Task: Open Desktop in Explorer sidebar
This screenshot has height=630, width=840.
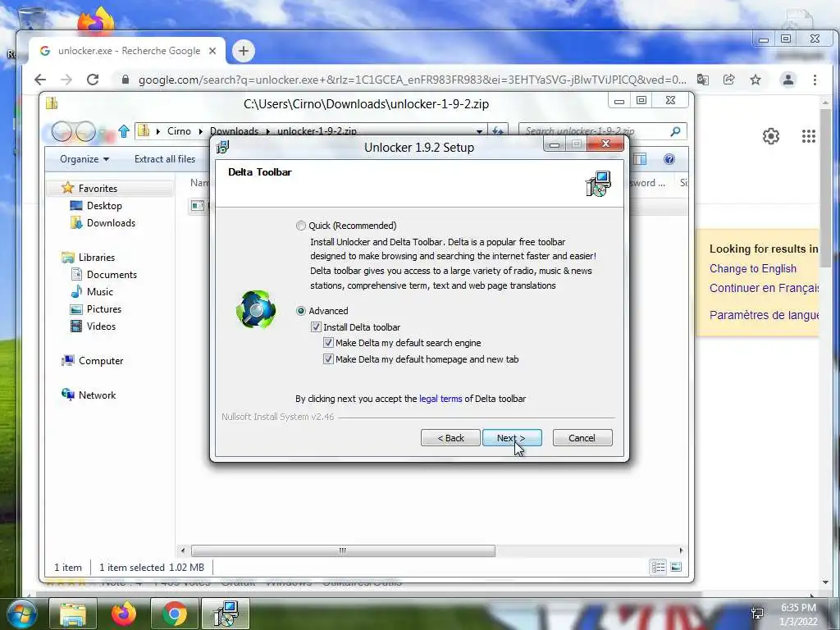Action: coord(104,206)
